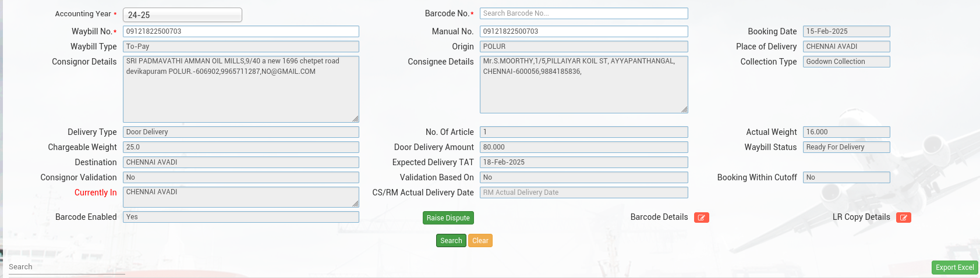
Task: Click the Consignee Details text area
Action: coord(583,84)
